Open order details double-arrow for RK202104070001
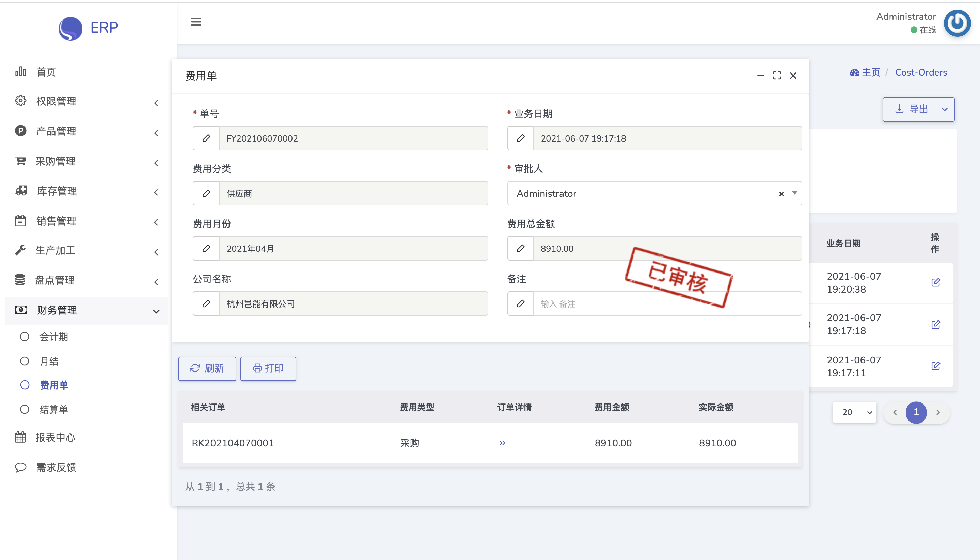This screenshot has height=560, width=980. click(x=502, y=443)
